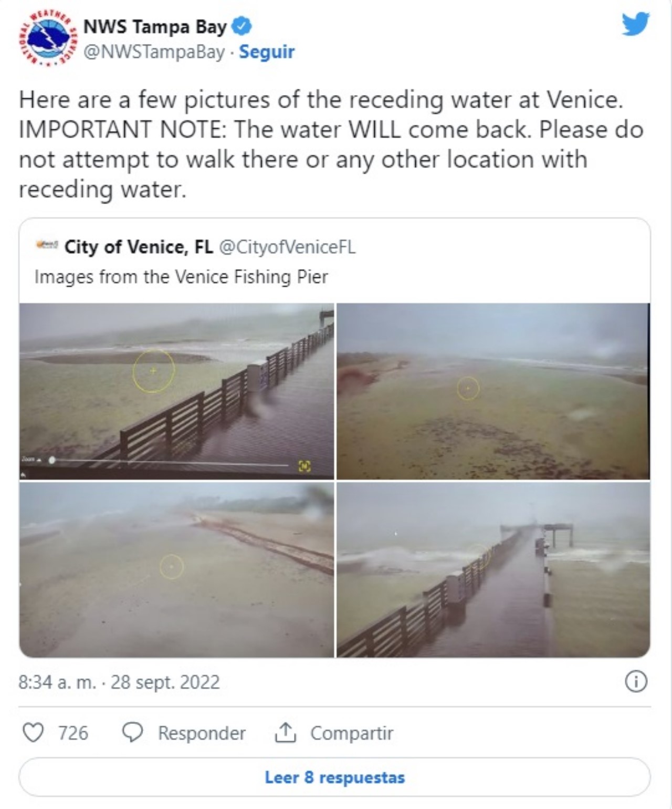Click the reply speech bubble icon

pos(132,732)
